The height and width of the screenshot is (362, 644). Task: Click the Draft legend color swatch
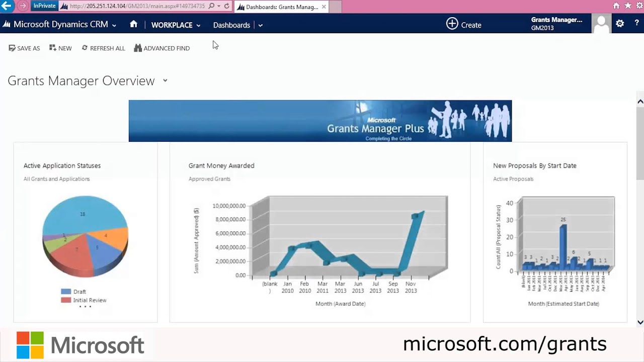point(66,292)
